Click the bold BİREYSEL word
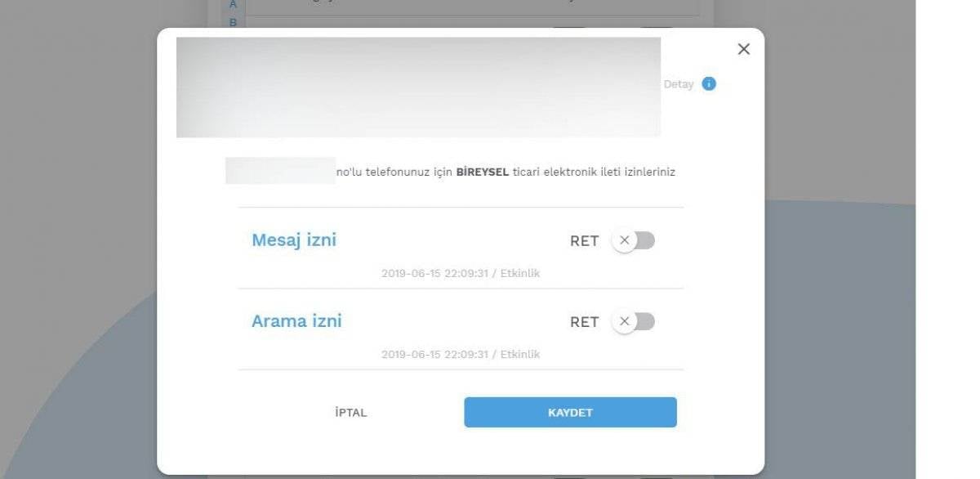The height and width of the screenshot is (479, 980). (x=483, y=172)
